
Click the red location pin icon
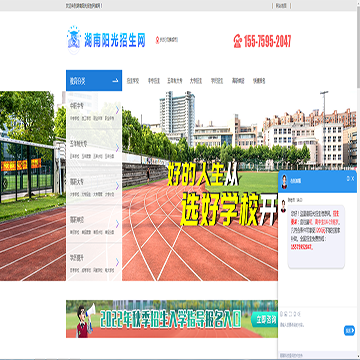click(x=157, y=40)
